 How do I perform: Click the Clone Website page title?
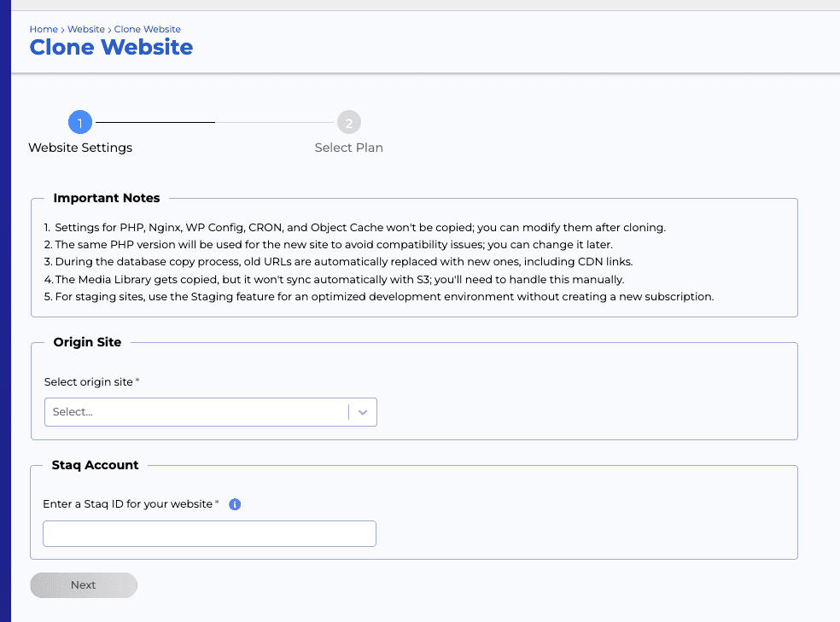coord(111,47)
